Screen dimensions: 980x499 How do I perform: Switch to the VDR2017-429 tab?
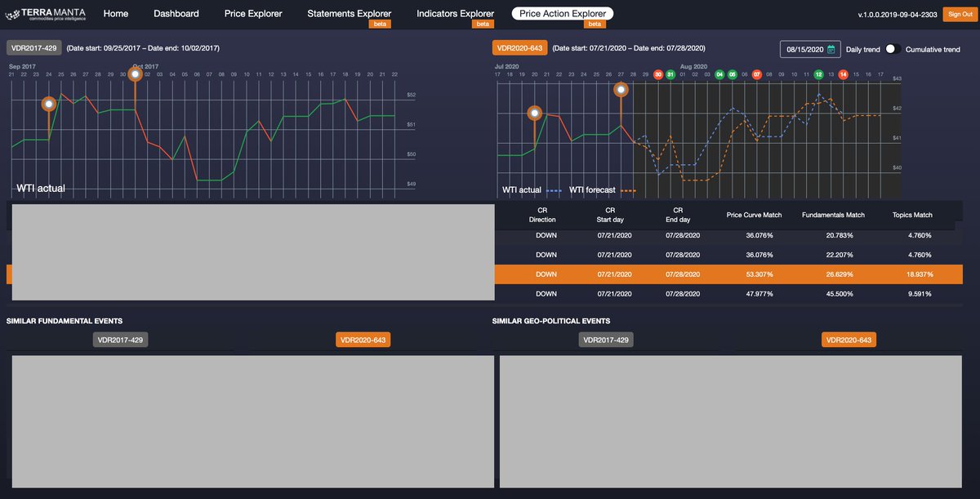[x=33, y=47]
